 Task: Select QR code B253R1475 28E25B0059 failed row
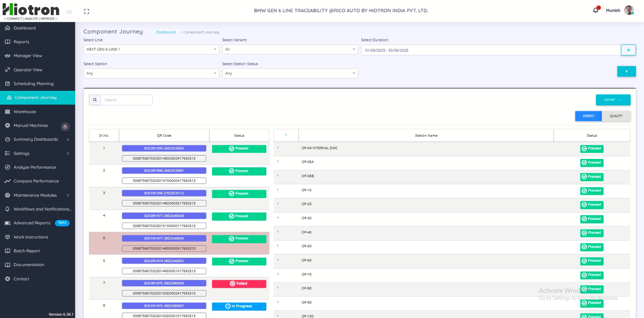click(164, 283)
